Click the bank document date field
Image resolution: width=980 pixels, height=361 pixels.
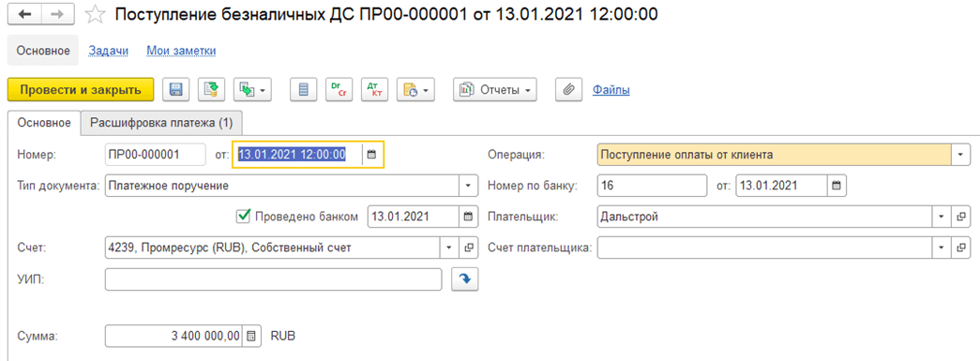coord(781,186)
